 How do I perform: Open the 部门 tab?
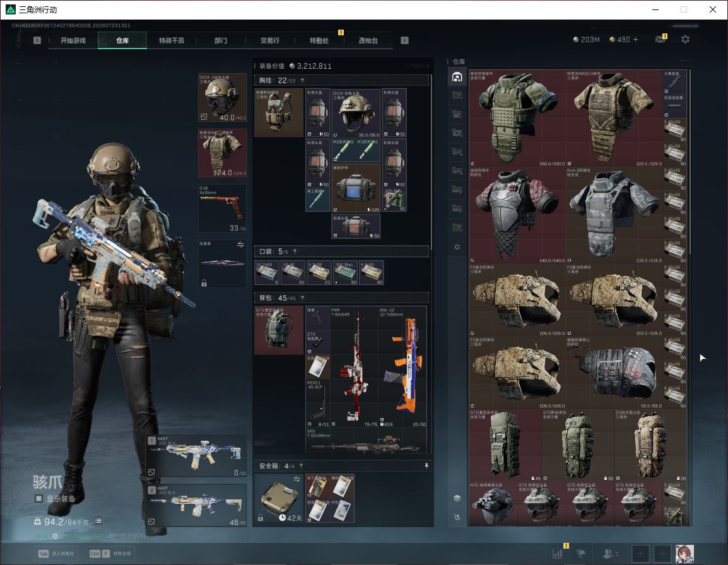(x=221, y=40)
